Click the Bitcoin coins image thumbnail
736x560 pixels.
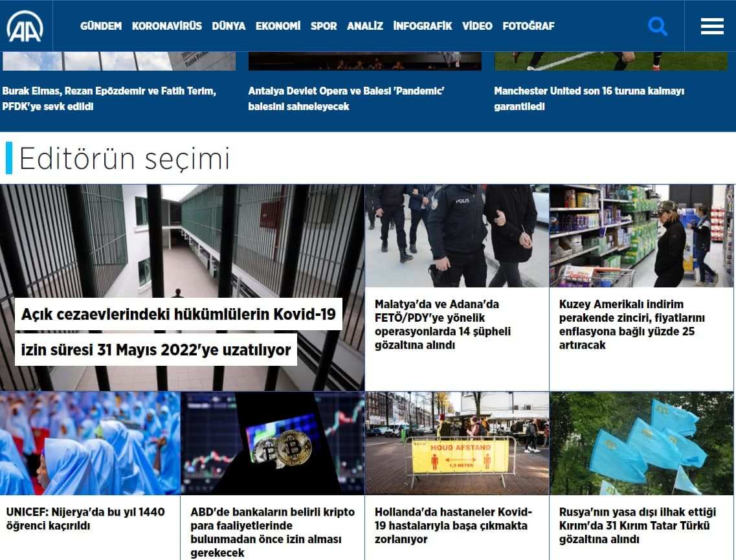point(272,443)
